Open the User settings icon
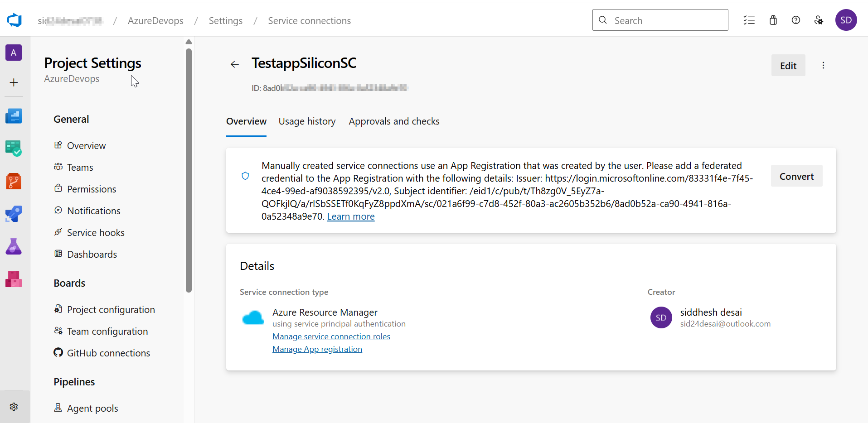The image size is (868, 423). [x=819, y=20]
